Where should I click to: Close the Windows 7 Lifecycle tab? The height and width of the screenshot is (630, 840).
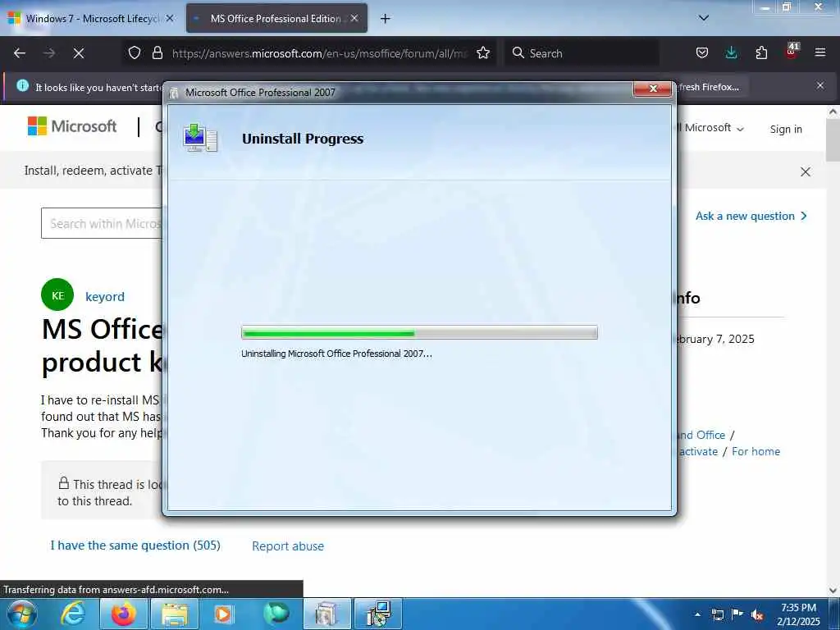[170, 18]
